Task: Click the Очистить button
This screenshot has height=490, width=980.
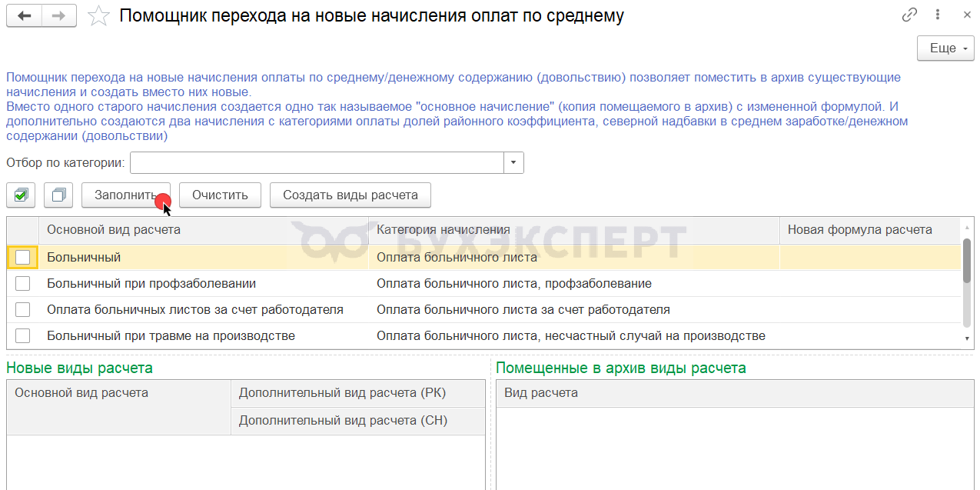Action: (x=221, y=195)
